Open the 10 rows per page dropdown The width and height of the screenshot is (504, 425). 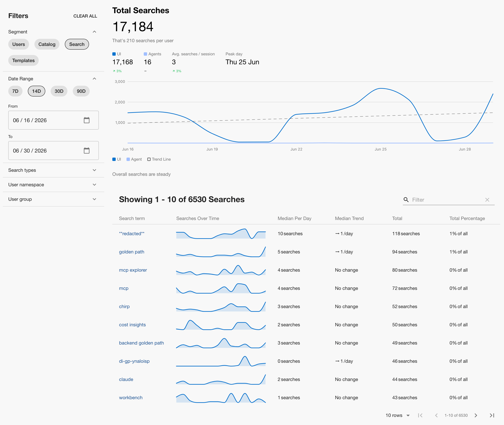[398, 415]
